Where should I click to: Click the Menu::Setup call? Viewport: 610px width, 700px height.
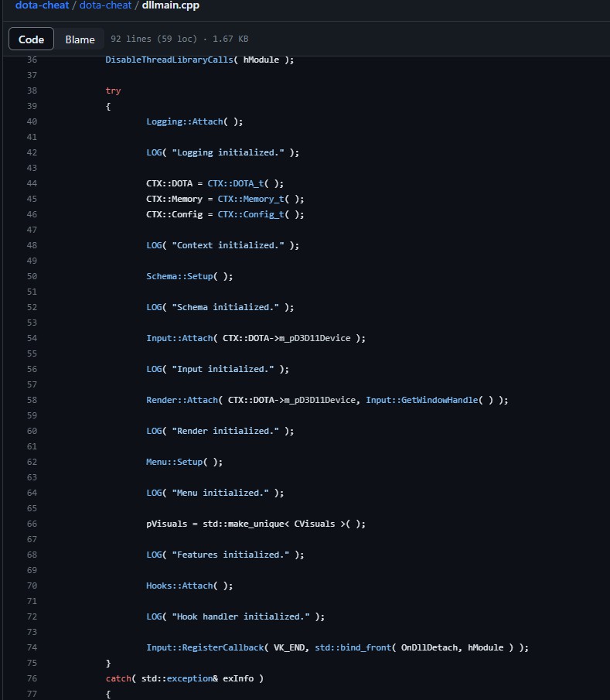[x=174, y=462]
